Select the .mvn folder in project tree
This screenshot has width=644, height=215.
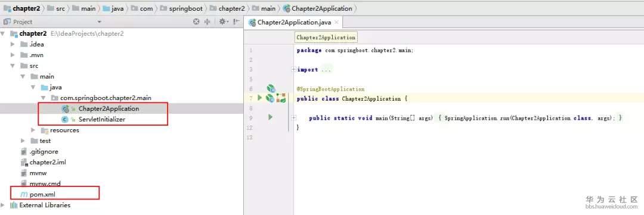tap(36, 55)
